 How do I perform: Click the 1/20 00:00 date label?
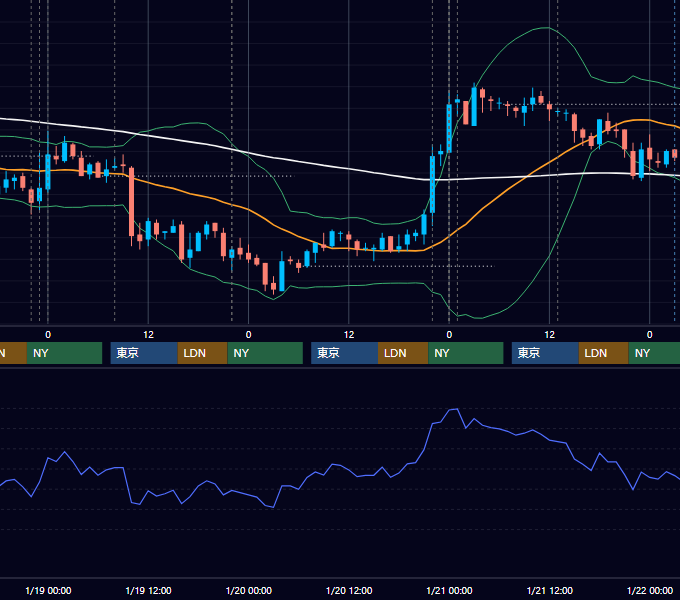(x=248, y=590)
